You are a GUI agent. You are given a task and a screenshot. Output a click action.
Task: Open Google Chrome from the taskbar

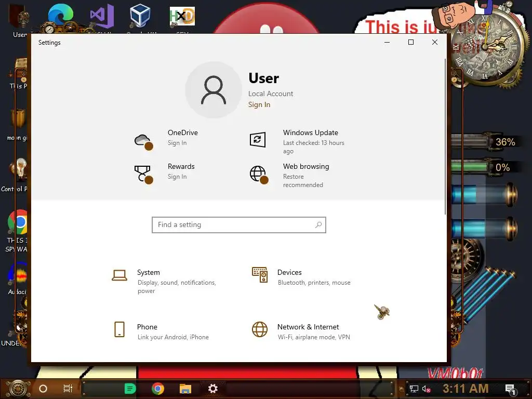click(158, 389)
